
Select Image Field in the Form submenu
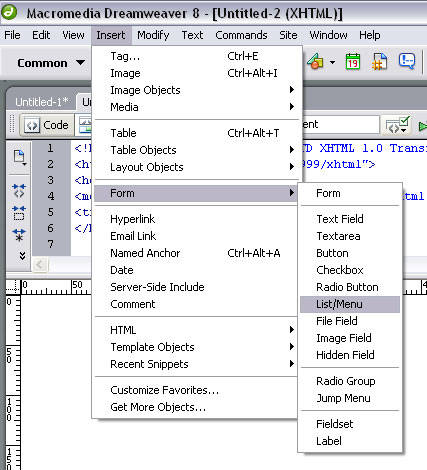pyautogui.click(x=350, y=338)
